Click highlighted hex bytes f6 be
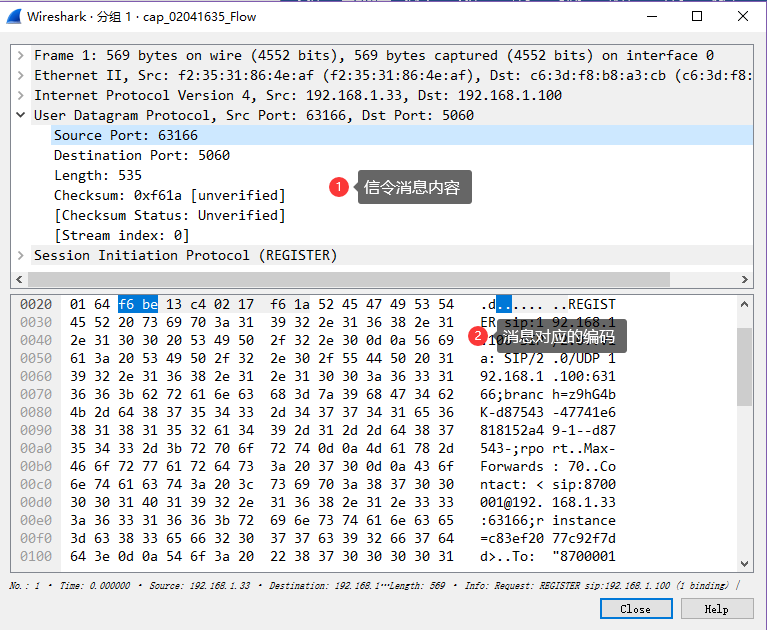This screenshot has height=630, width=767. click(x=138, y=304)
